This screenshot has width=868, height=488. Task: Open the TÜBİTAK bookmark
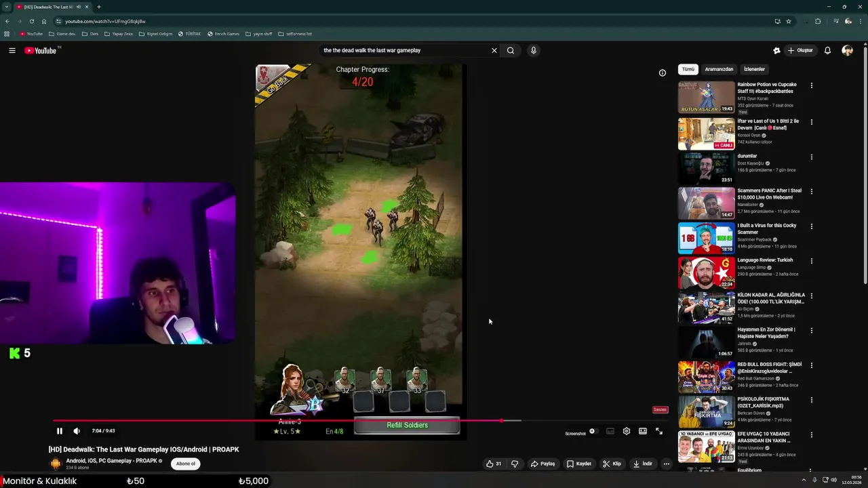189,34
